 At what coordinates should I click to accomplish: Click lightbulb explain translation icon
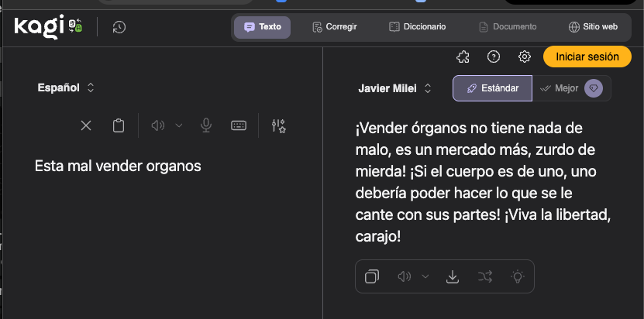point(518,276)
